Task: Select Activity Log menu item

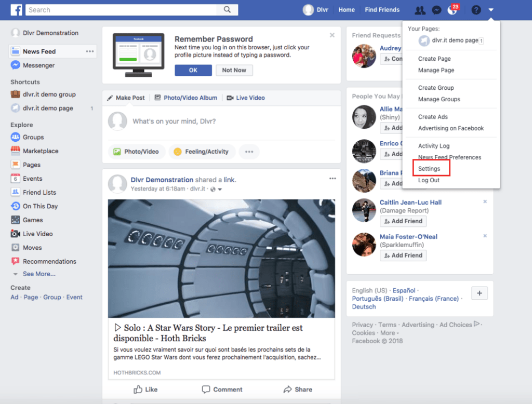Action: click(434, 146)
